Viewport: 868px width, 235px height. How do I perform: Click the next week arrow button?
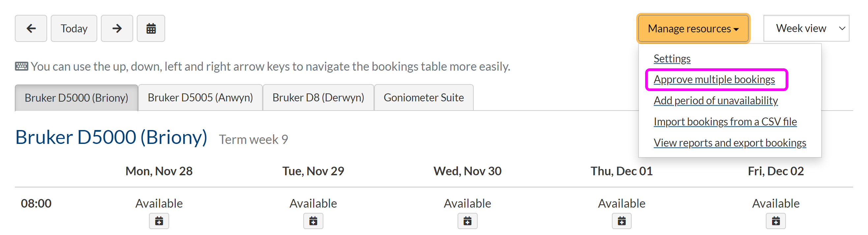[117, 28]
